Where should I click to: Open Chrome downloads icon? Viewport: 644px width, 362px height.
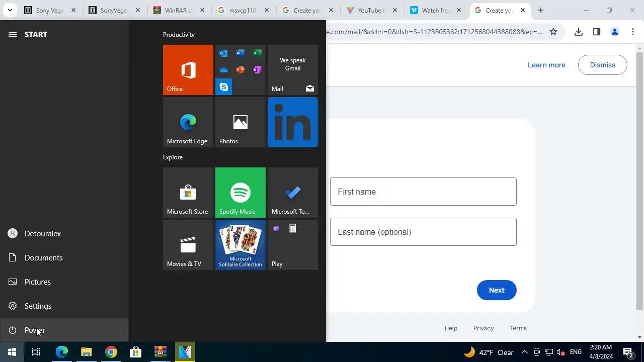(x=579, y=32)
